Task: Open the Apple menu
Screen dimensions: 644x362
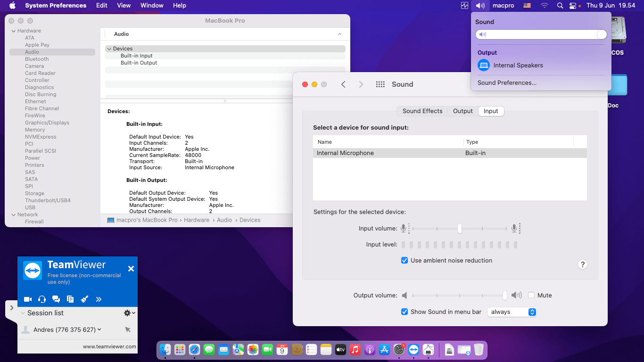Action: point(12,6)
